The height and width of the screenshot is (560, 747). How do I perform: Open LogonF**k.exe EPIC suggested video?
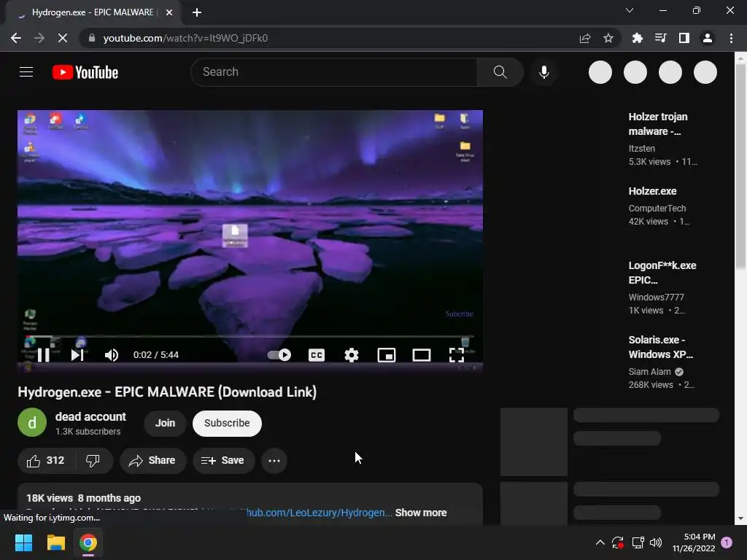(662, 273)
